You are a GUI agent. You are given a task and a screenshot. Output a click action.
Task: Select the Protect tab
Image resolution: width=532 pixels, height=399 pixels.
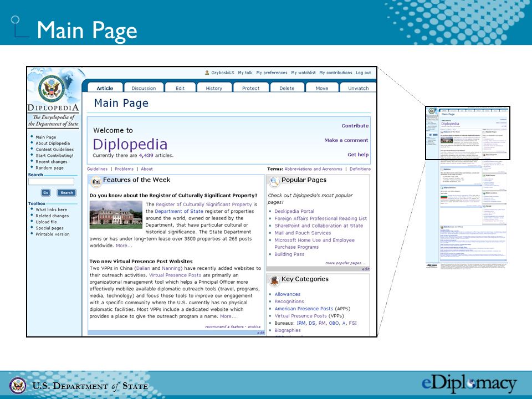tap(250, 88)
